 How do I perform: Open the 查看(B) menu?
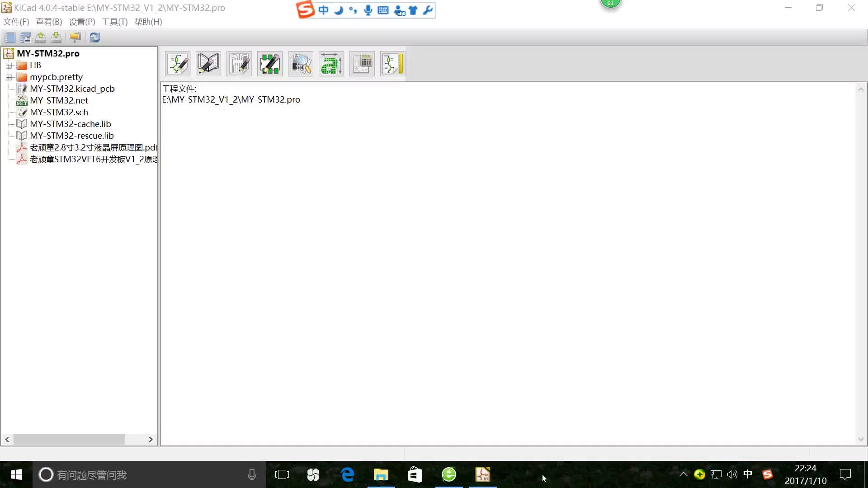(x=49, y=22)
